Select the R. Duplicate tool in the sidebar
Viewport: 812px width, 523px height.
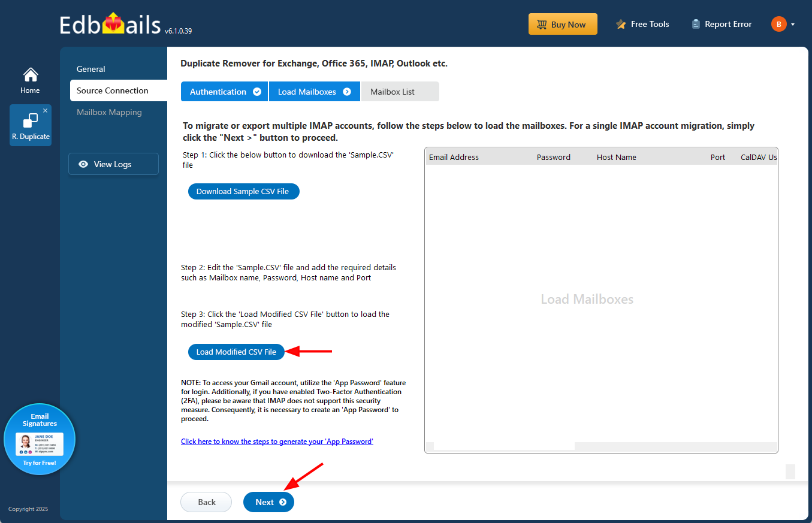(30, 125)
